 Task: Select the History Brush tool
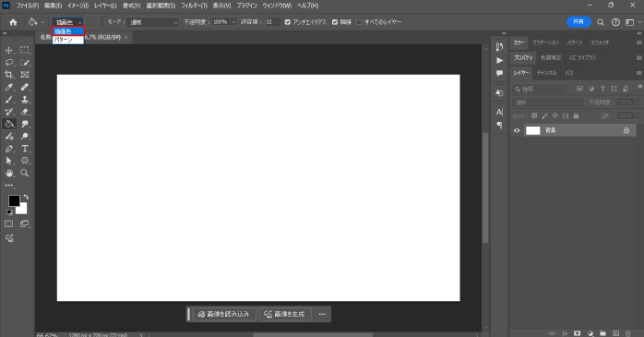tap(8, 112)
